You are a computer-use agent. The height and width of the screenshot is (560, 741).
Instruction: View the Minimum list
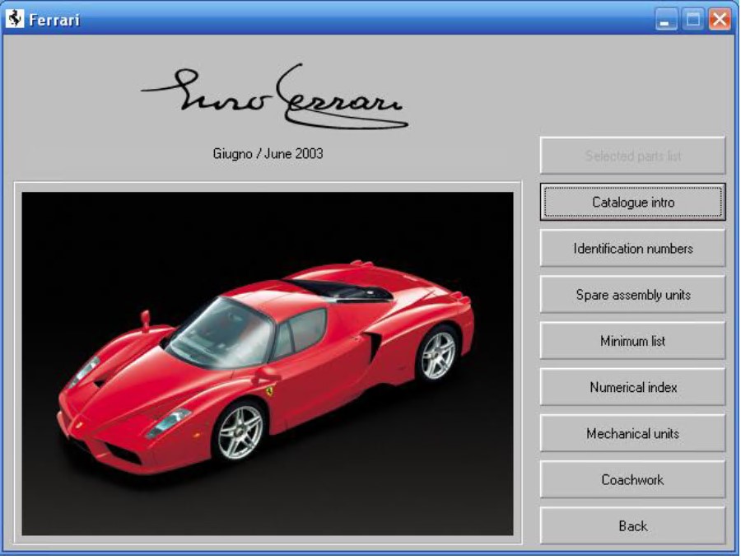[x=632, y=340]
